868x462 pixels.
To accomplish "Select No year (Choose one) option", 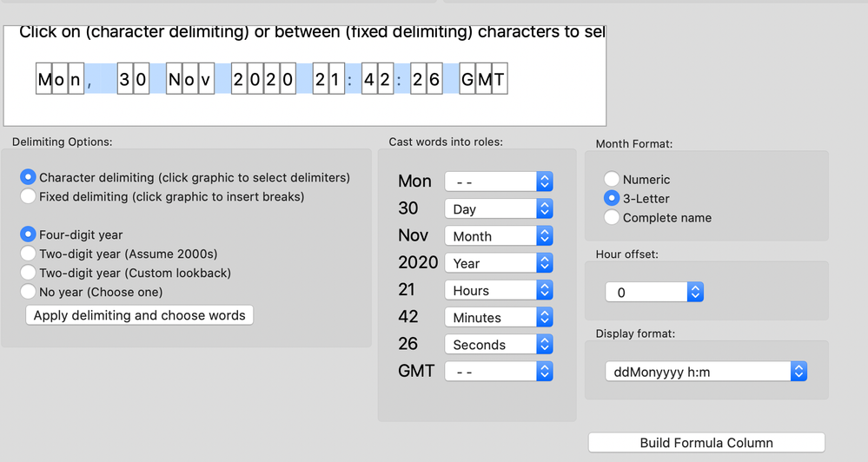I will tap(29, 293).
